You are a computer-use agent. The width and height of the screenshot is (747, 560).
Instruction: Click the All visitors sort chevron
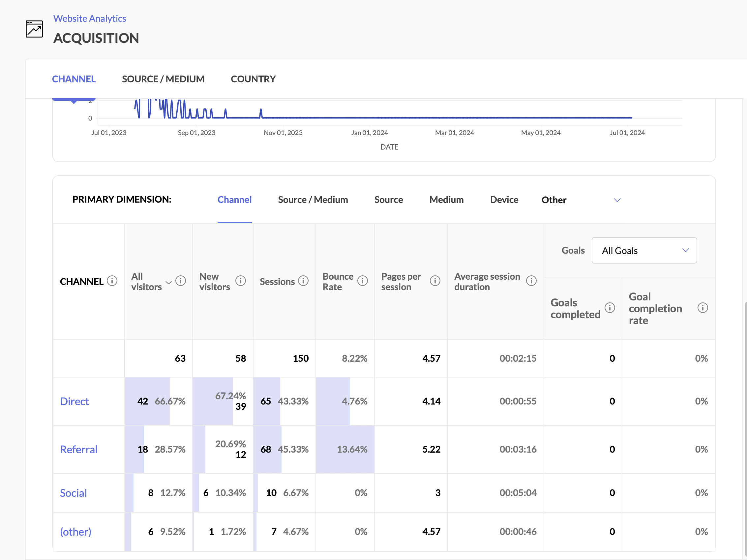(168, 283)
